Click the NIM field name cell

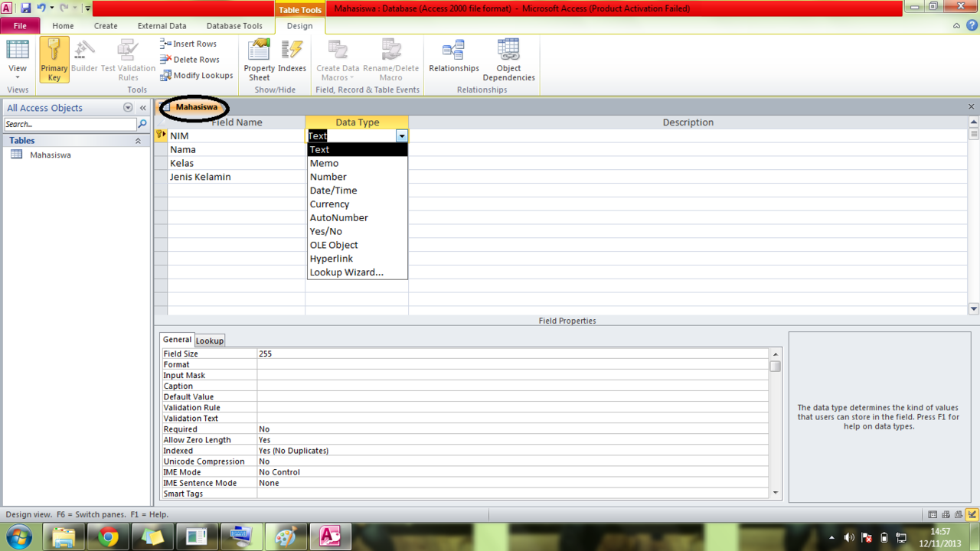[237, 135]
